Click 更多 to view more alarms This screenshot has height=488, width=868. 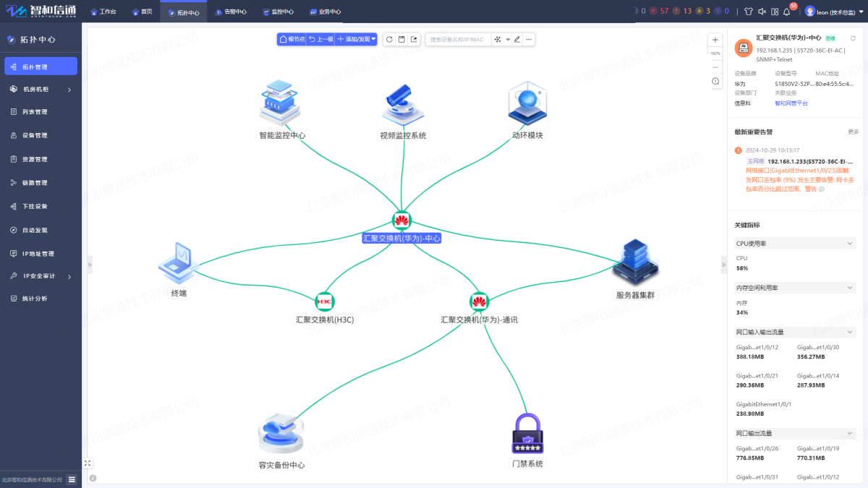(854, 132)
